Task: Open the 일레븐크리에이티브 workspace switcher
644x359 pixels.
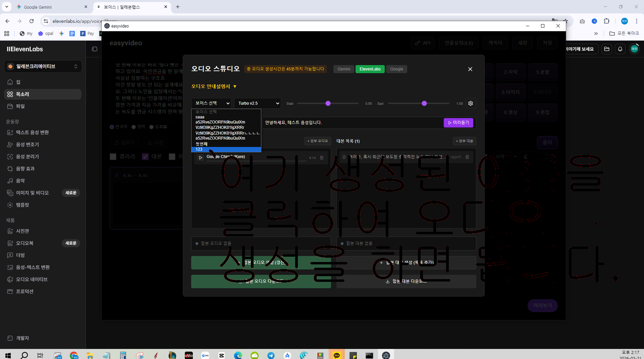Action: (43, 66)
